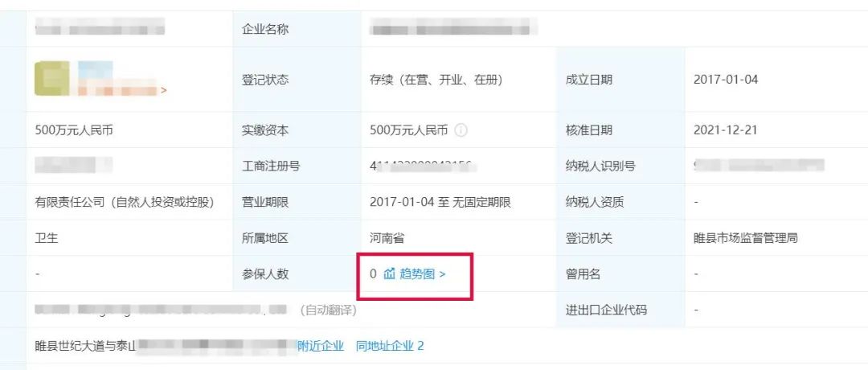Select the 企业名称 label cell
Image resolution: width=868 pixels, height=370 pixels.
[297, 29]
